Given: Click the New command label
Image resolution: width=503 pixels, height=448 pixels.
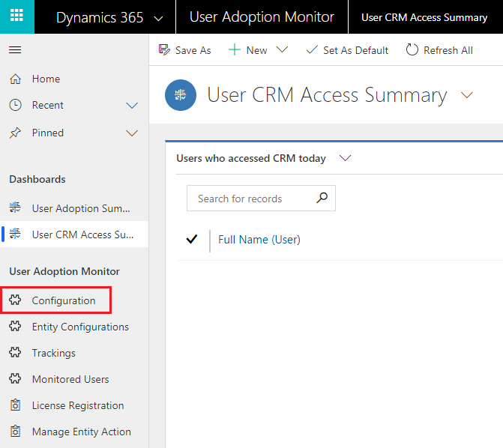Looking at the screenshot, I should 256,50.
